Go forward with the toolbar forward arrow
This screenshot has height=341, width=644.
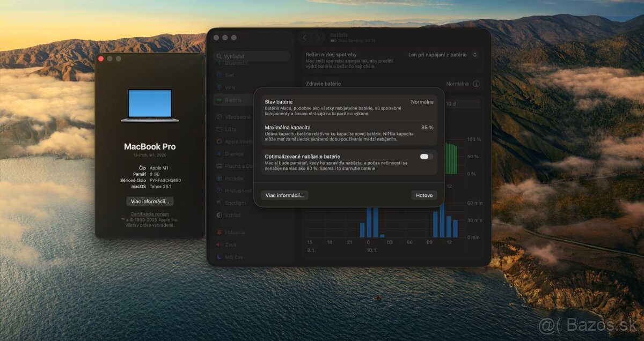318,38
